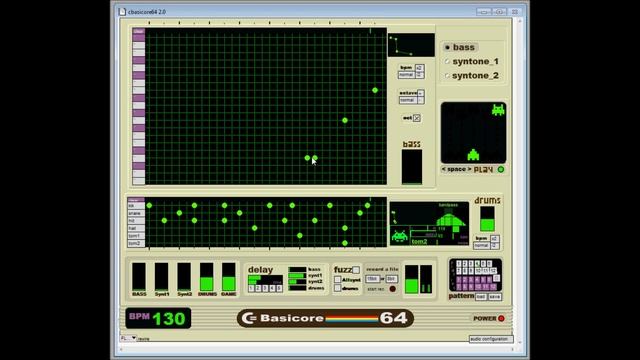Click the highest note dot in bass grid
Image resolution: width=640 pixels, height=360 pixels.
[375, 90]
